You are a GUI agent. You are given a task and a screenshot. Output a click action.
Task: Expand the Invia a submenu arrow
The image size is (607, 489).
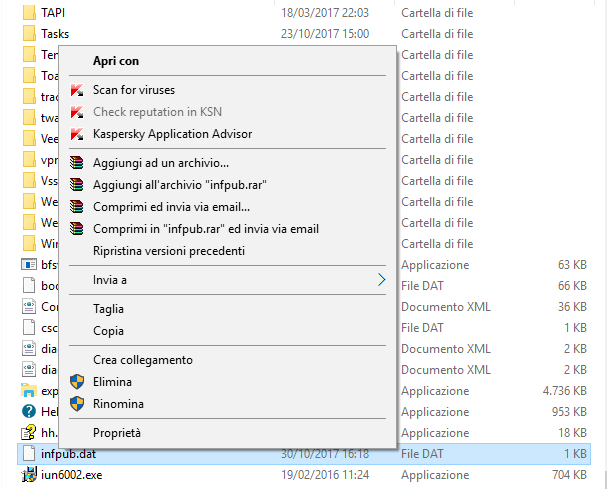381,280
